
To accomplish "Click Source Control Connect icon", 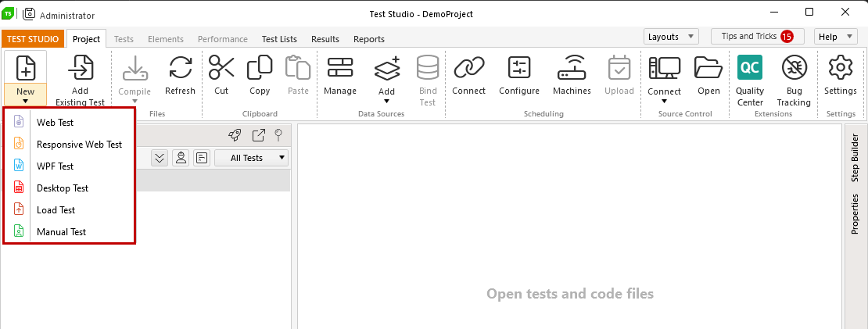I will coord(664,67).
